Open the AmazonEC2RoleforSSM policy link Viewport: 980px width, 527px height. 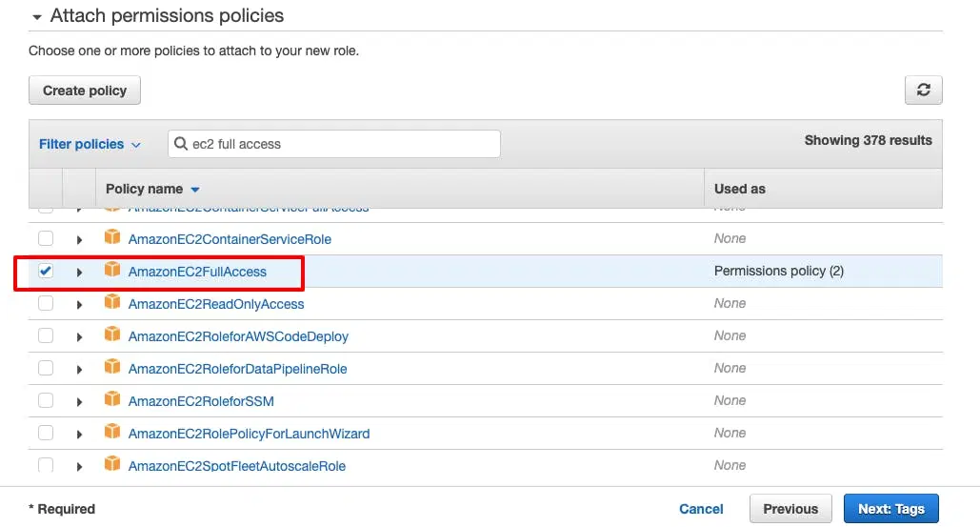point(201,401)
